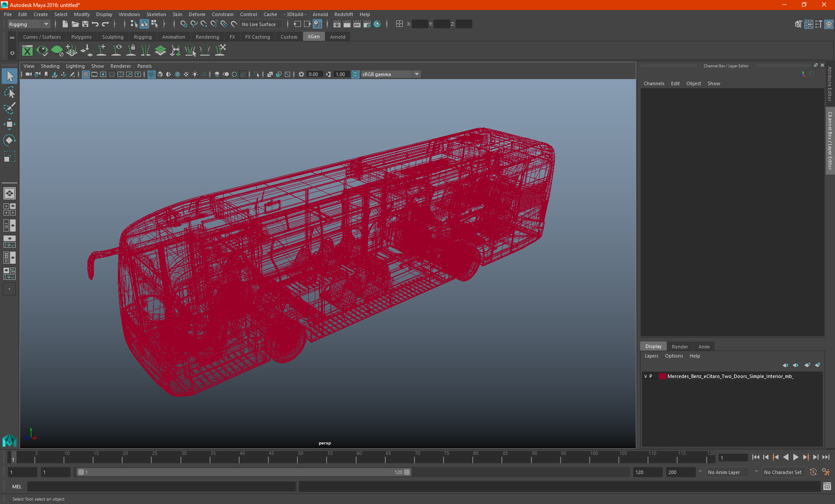Click the red layer color swatch
The height and width of the screenshot is (504, 835).
662,376
